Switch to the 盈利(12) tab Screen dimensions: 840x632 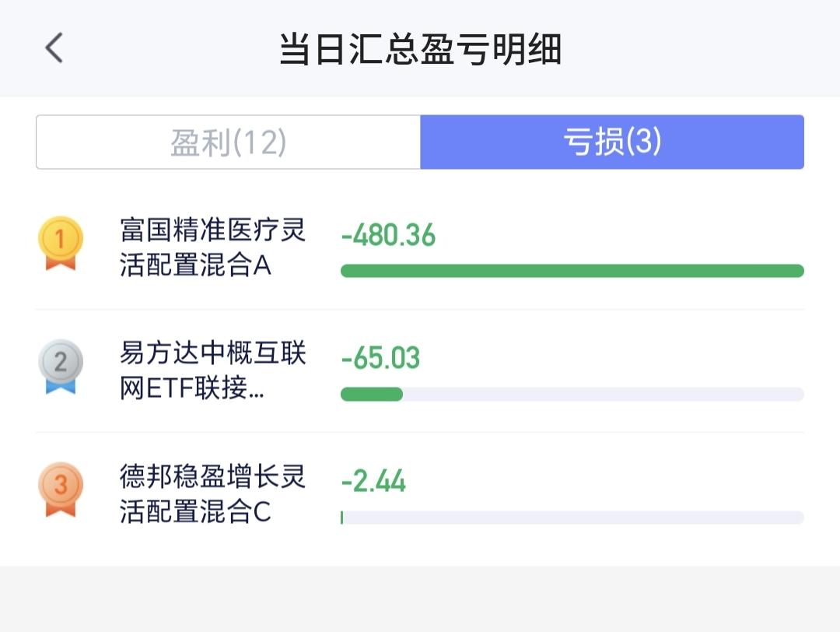click(229, 142)
